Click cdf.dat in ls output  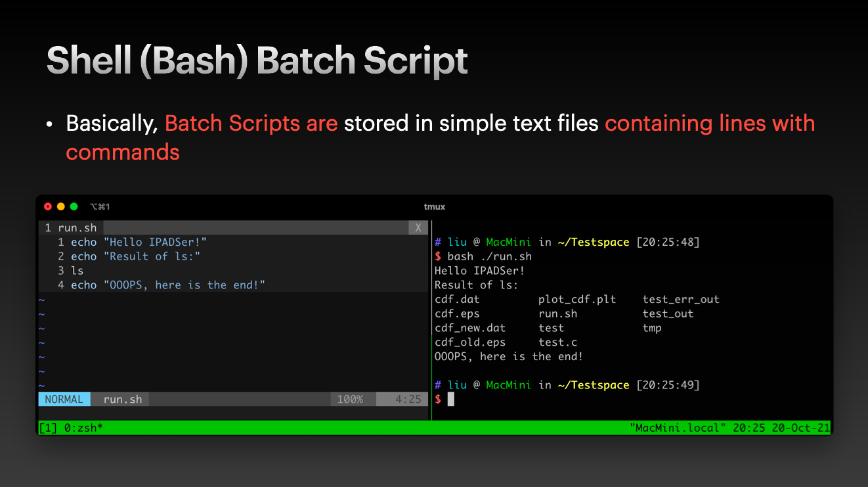click(x=457, y=299)
